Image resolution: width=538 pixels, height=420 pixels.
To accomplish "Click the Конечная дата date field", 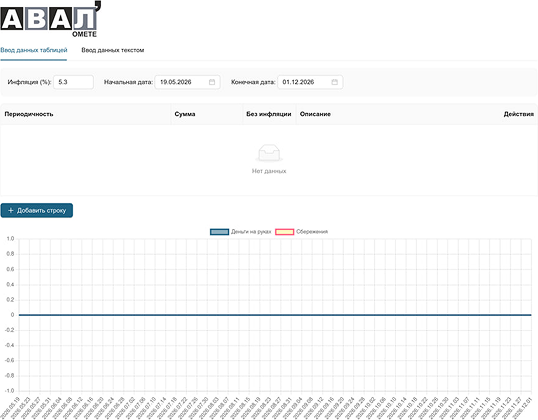I will click(310, 82).
